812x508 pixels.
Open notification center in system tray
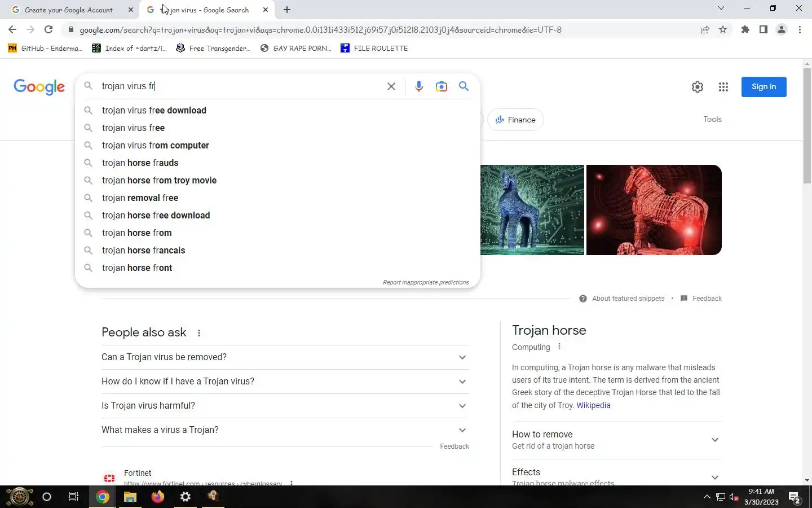pyautogui.click(x=795, y=497)
